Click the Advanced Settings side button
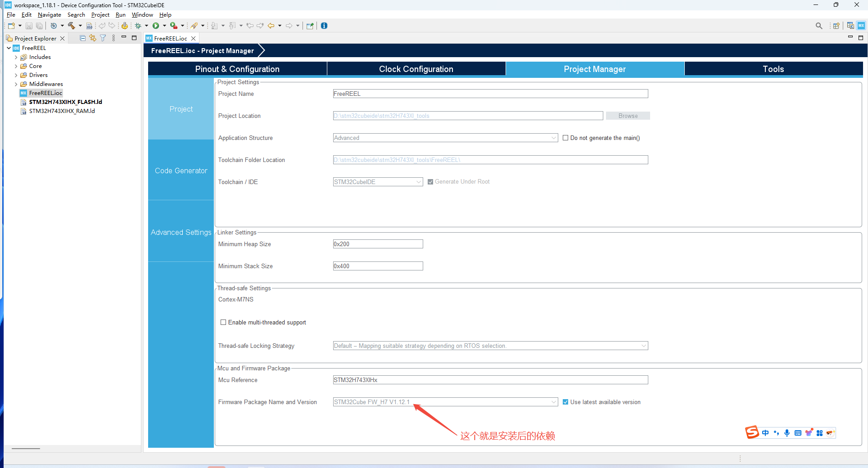Image resolution: width=868 pixels, height=468 pixels. tap(181, 232)
